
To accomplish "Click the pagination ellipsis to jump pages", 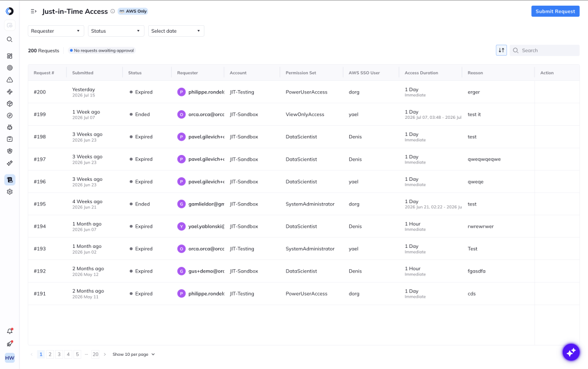I will click(x=86, y=355).
